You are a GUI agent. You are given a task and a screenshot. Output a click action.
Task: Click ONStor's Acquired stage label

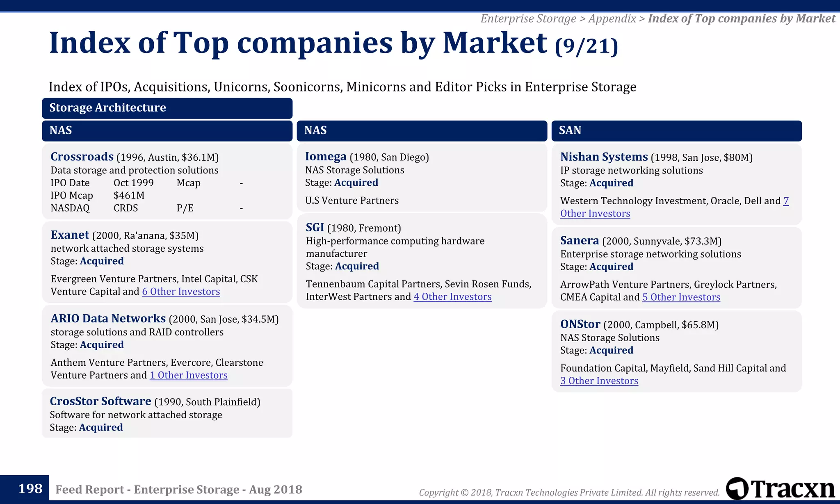click(x=611, y=351)
